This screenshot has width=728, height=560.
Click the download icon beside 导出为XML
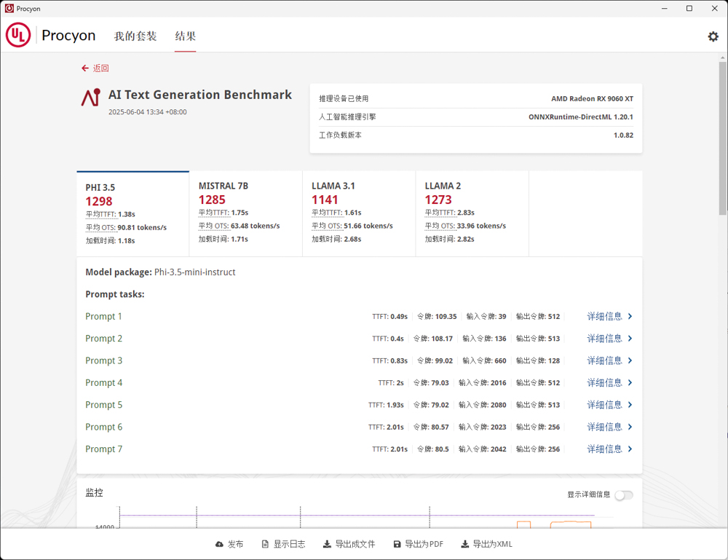[464, 544]
